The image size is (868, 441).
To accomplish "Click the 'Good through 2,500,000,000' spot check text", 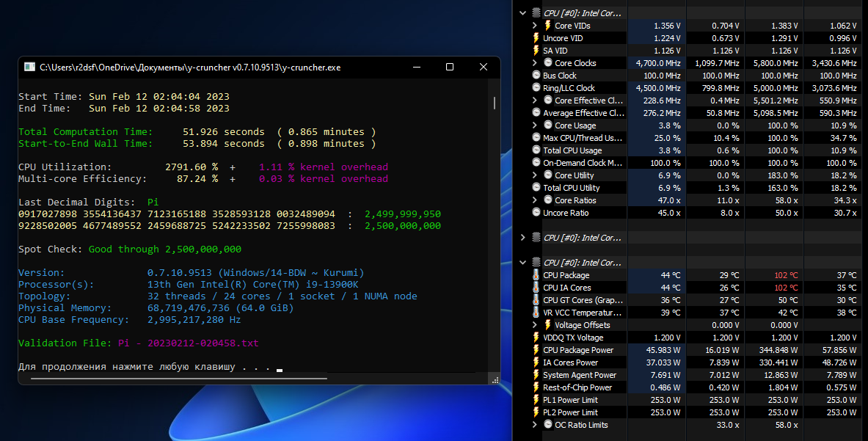I will [x=165, y=249].
